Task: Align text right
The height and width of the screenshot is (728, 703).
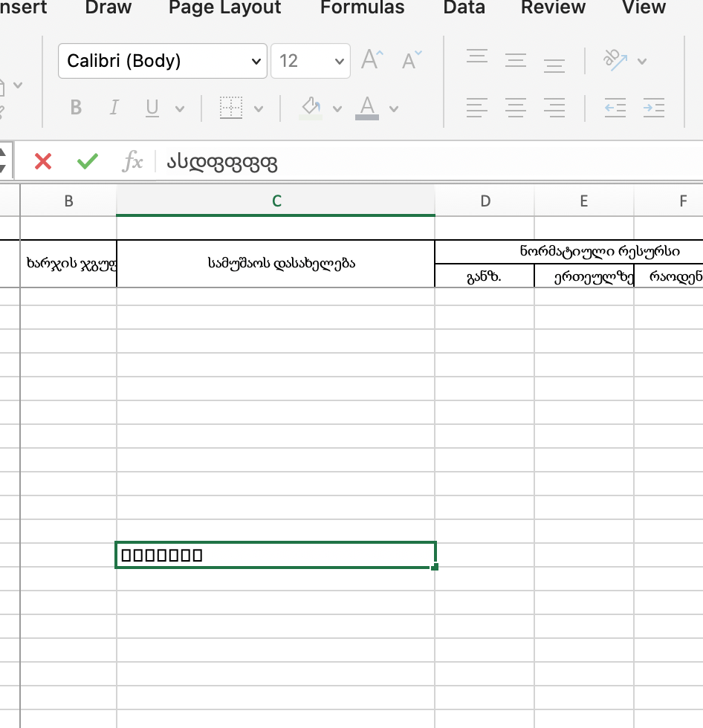Action: coord(554,108)
